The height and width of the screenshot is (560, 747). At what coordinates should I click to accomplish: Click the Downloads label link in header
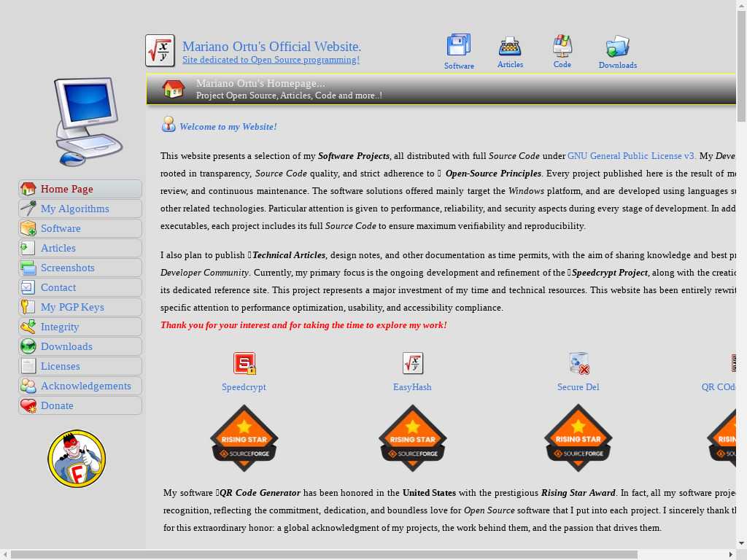(618, 65)
